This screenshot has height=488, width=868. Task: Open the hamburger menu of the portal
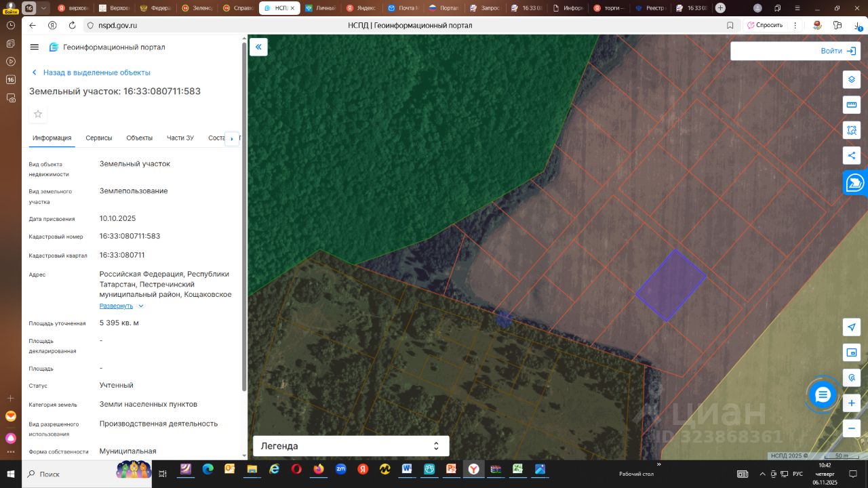[35, 47]
